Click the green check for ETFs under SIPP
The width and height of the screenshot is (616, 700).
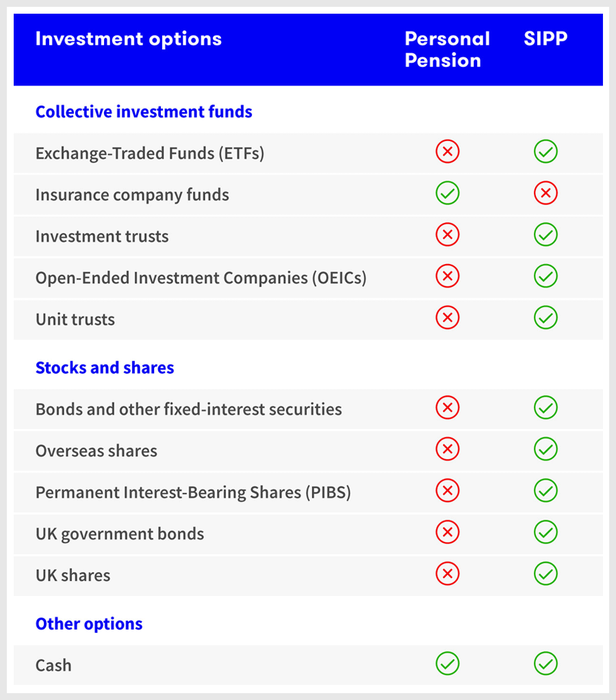(x=546, y=152)
